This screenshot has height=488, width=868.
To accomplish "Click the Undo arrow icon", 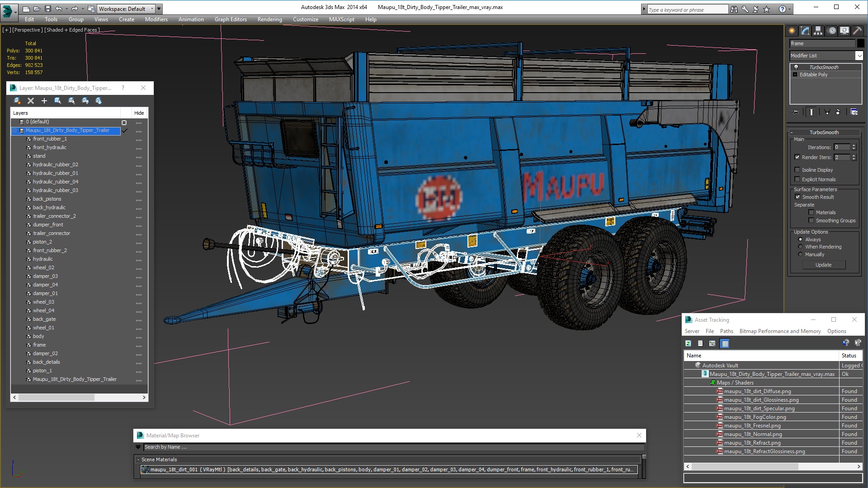I will point(59,9).
